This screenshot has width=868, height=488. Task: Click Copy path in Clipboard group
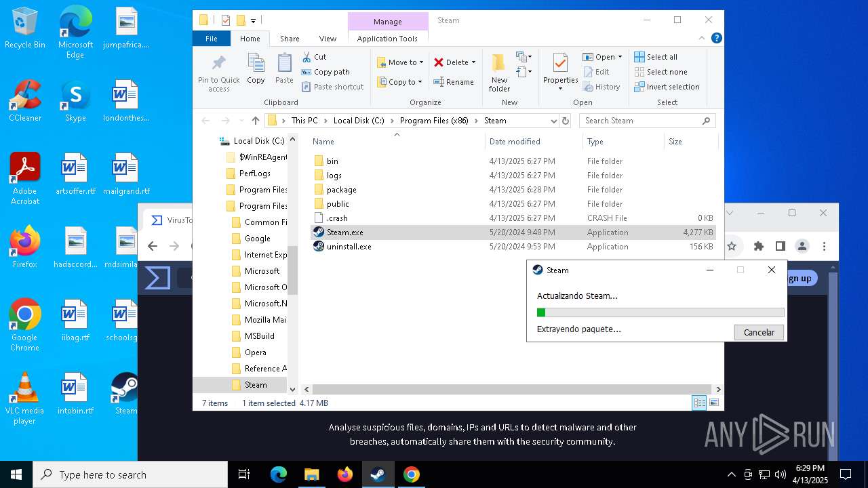326,72
